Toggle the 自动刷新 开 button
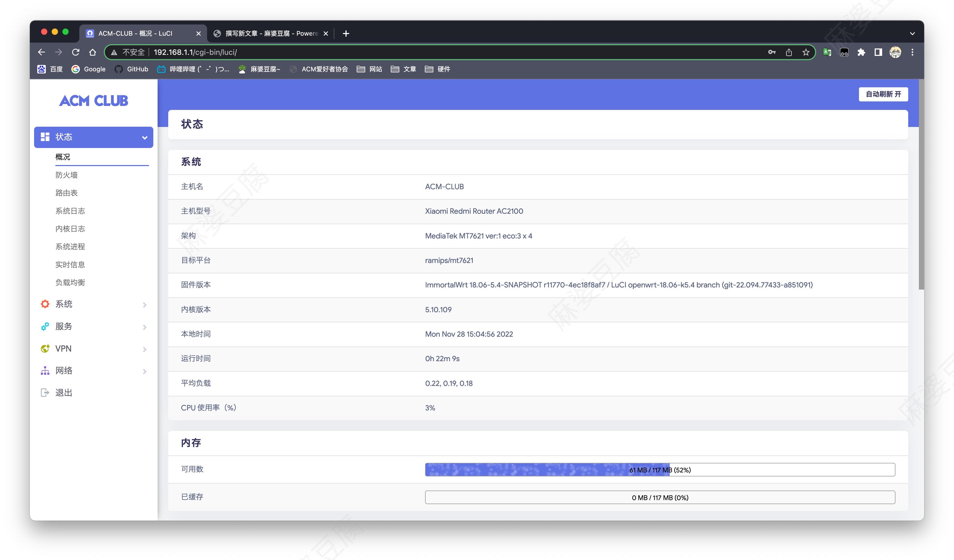 pyautogui.click(x=883, y=94)
